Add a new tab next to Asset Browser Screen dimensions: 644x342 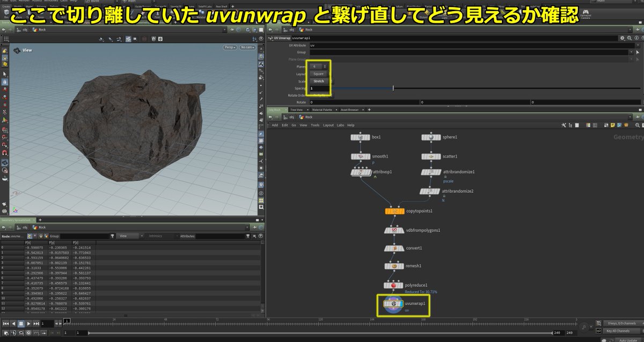(369, 110)
